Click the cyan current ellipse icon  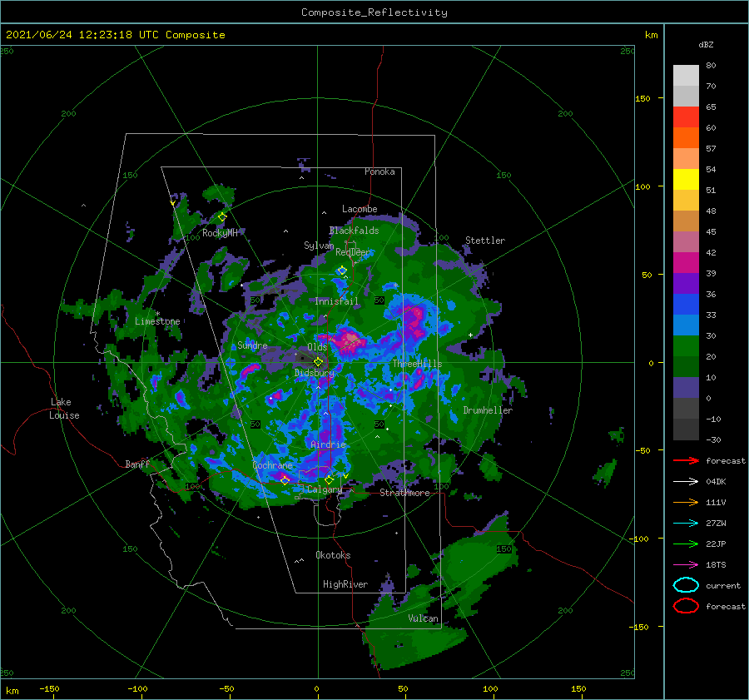[x=686, y=585]
